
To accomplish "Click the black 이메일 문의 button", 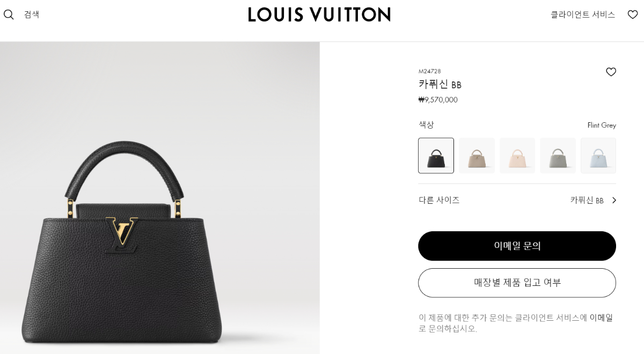I will pos(517,246).
